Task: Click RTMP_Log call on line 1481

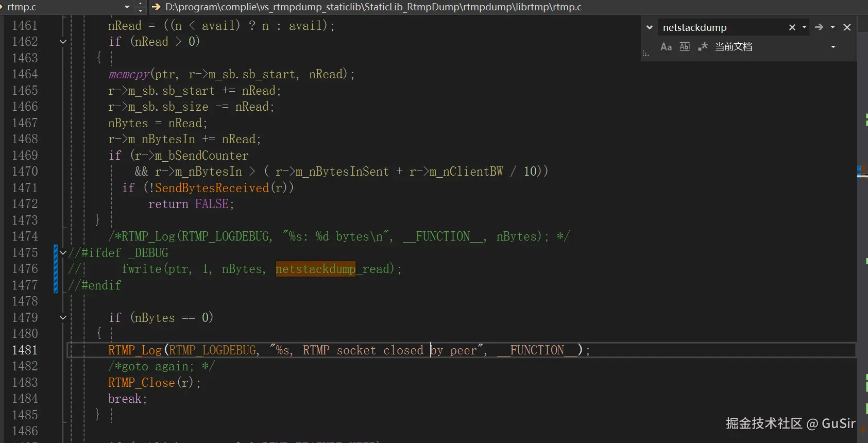Action: coord(135,350)
